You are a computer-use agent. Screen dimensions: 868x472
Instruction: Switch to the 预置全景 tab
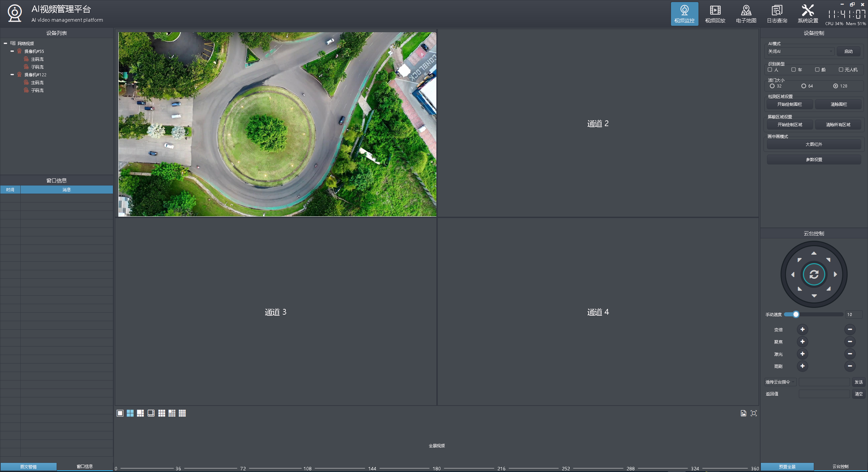click(787, 467)
